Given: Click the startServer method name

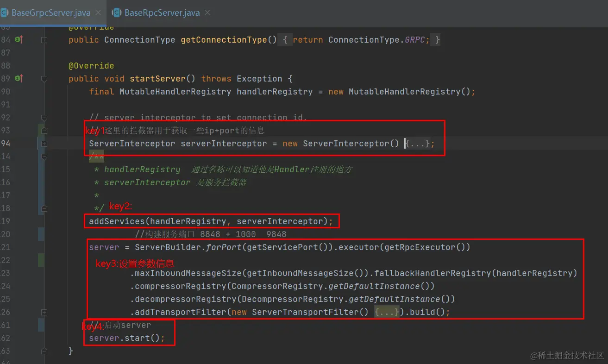Looking at the screenshot, I should 157,79.
